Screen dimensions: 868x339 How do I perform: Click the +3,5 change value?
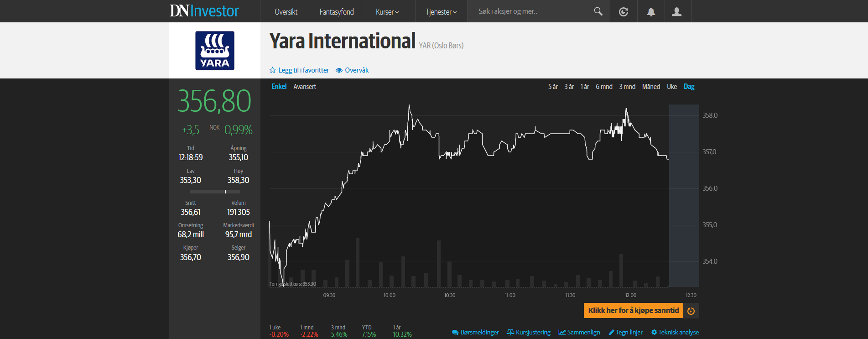point(191,130)
